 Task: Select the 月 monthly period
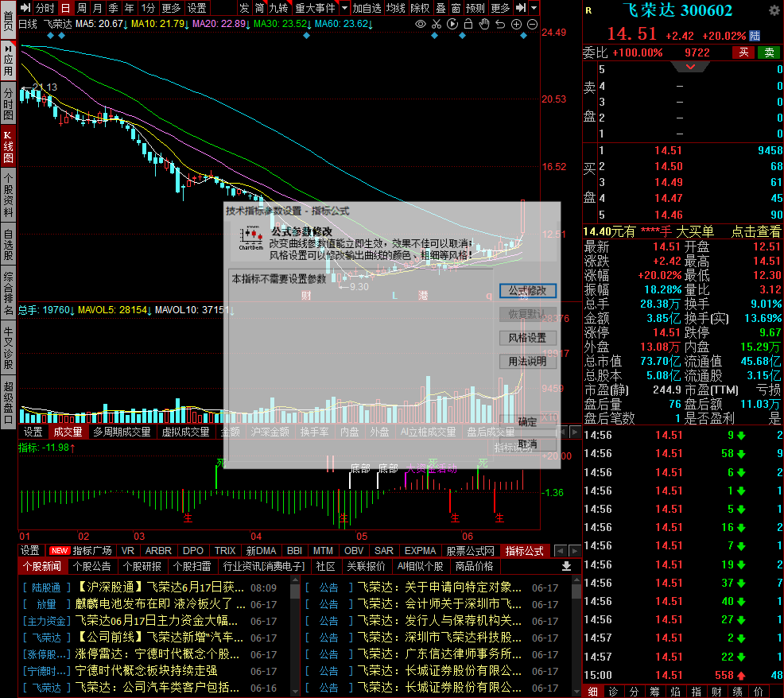(98, 8)
